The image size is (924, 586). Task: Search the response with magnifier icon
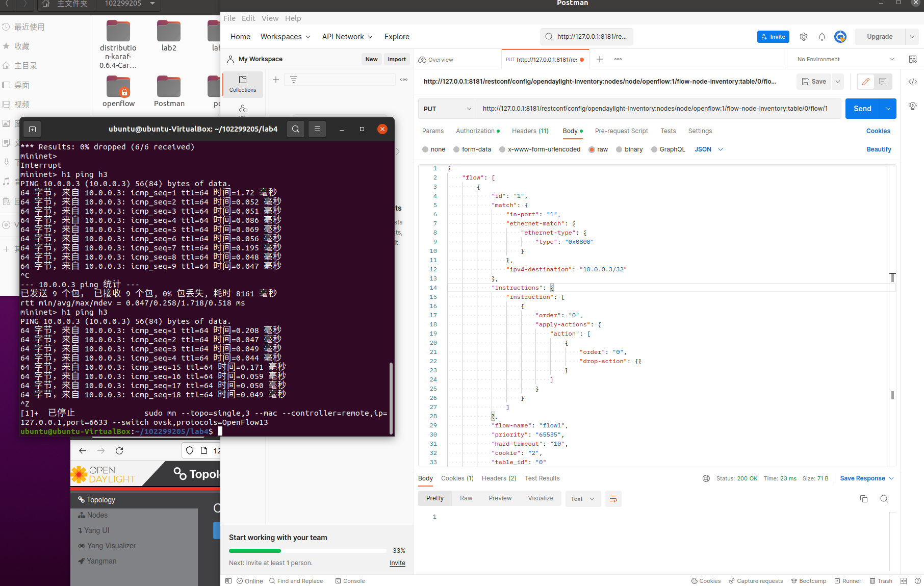pyautogui.click(x=884, y=499)
